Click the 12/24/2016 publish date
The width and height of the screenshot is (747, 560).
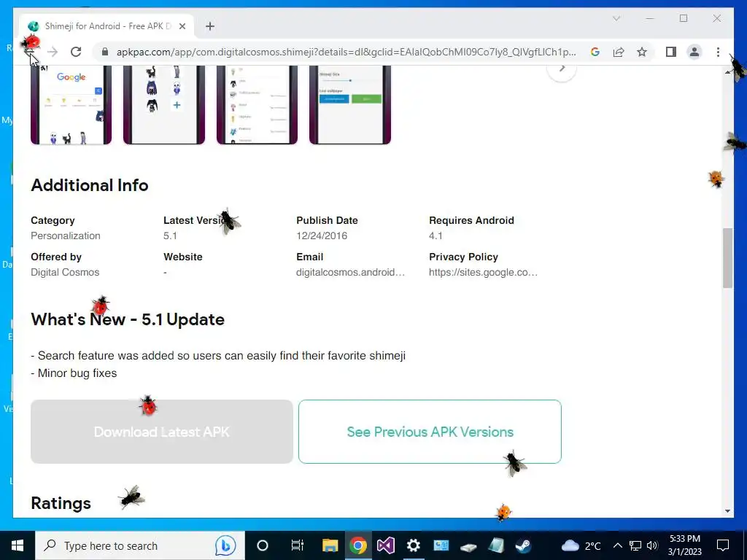[322, 236]
